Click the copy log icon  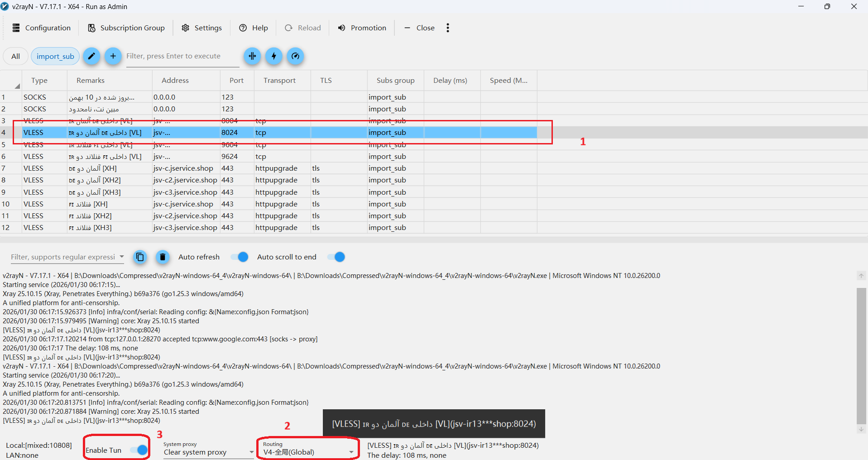[x=140, y=257]
